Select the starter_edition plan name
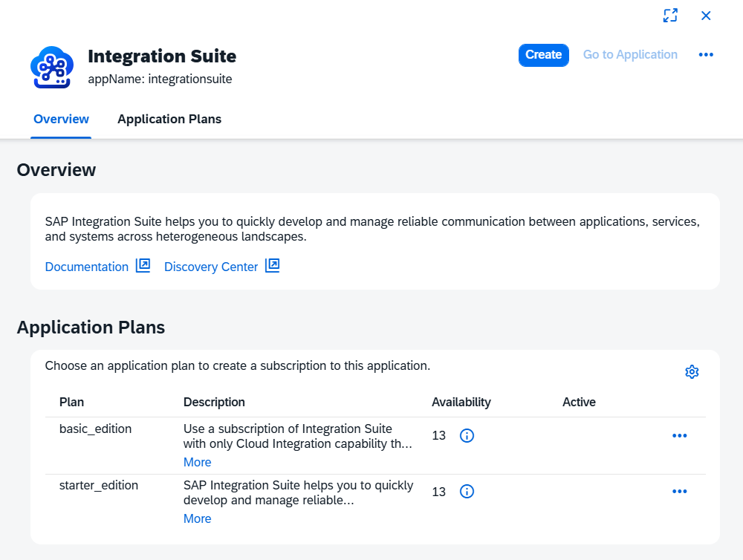Image resolution: width=743 pixels, height=560 pixels. (99, 485)
